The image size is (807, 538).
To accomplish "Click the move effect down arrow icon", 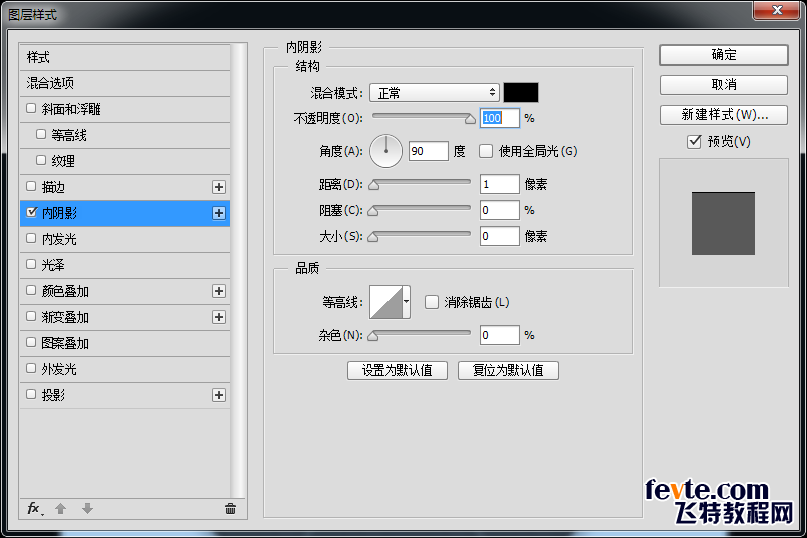I will [x=87, y=509].
